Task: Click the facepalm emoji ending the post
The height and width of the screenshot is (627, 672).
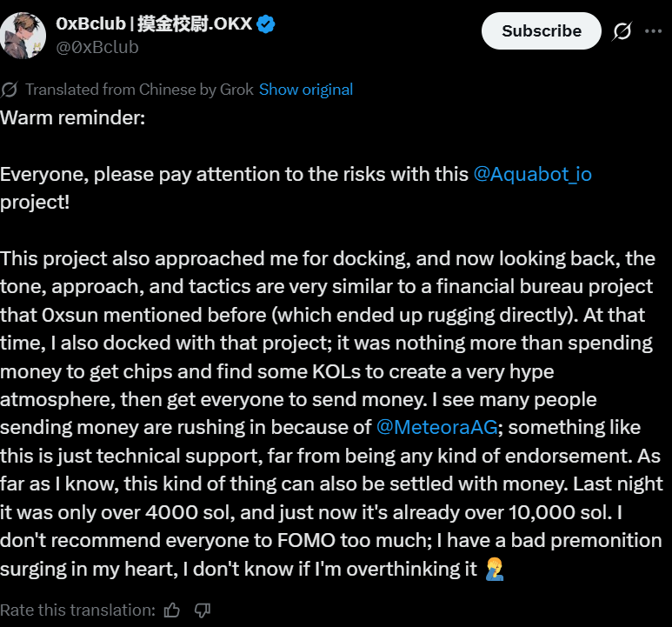Action: click(494, 569)
